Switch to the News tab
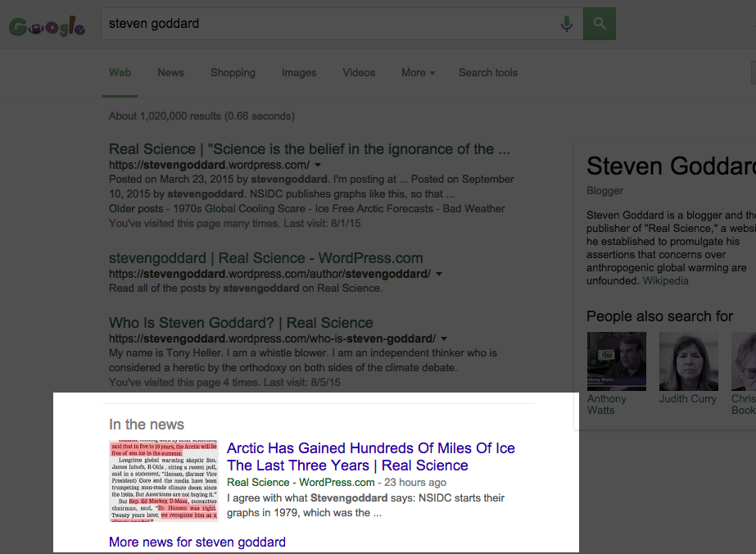756x554 pixels. [170, 73]
